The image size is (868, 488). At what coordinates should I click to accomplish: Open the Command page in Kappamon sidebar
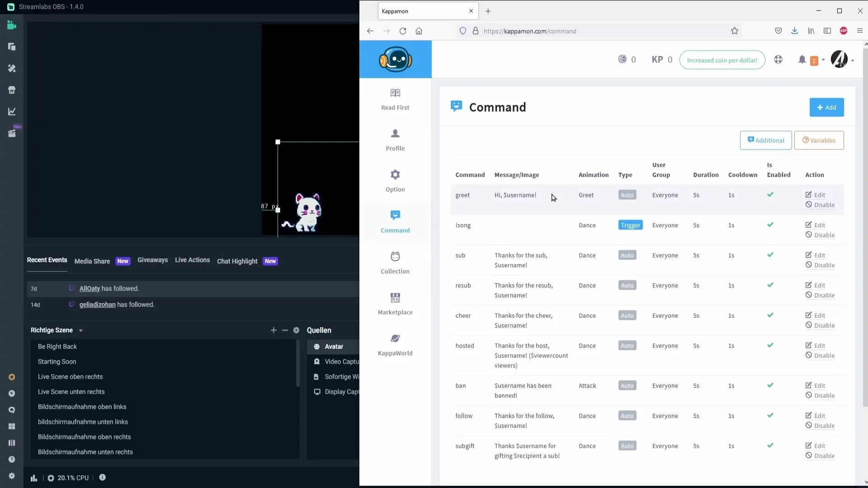tap(395, 222)
